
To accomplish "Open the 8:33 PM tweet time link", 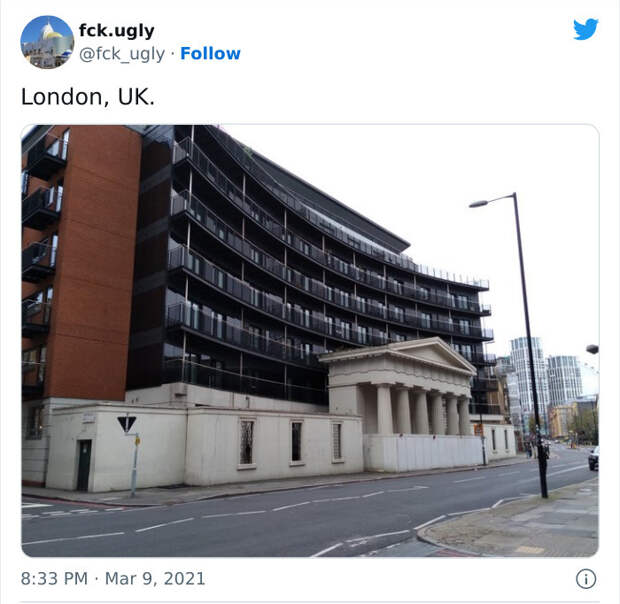I will (54, 579).
